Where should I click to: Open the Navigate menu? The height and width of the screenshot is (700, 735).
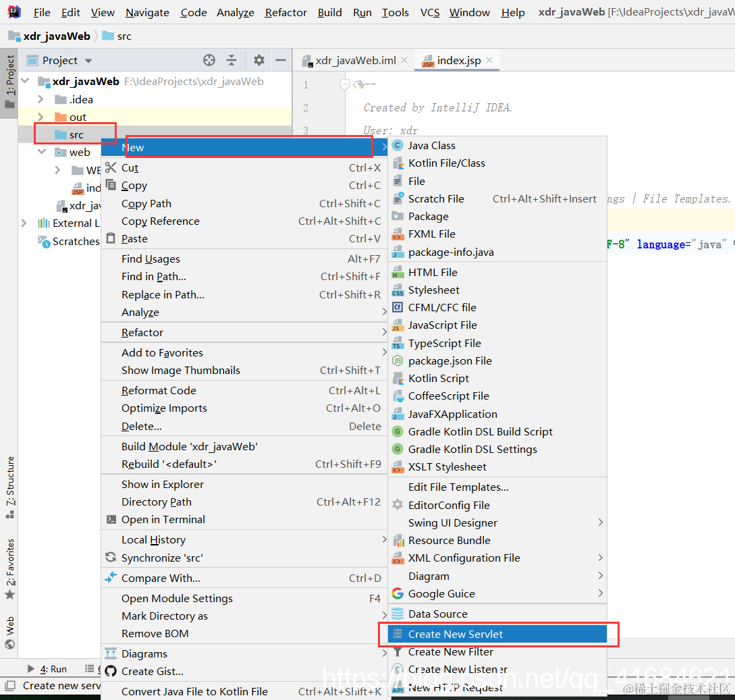click(147, 13)
